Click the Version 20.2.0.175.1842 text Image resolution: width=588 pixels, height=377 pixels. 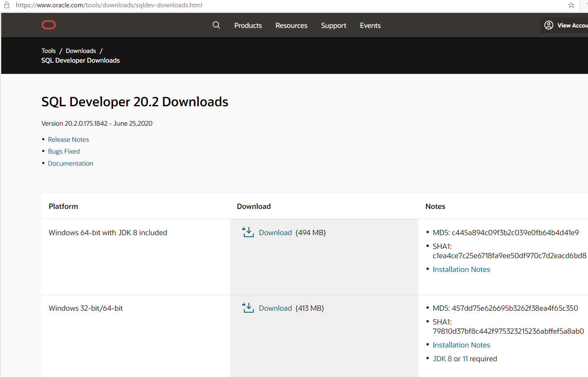pos(97,123)
